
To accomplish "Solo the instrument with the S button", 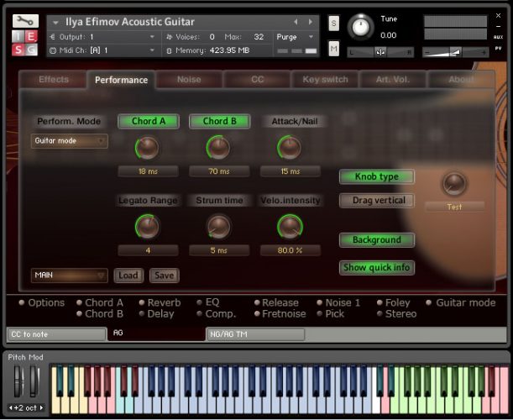I will 333,23.
